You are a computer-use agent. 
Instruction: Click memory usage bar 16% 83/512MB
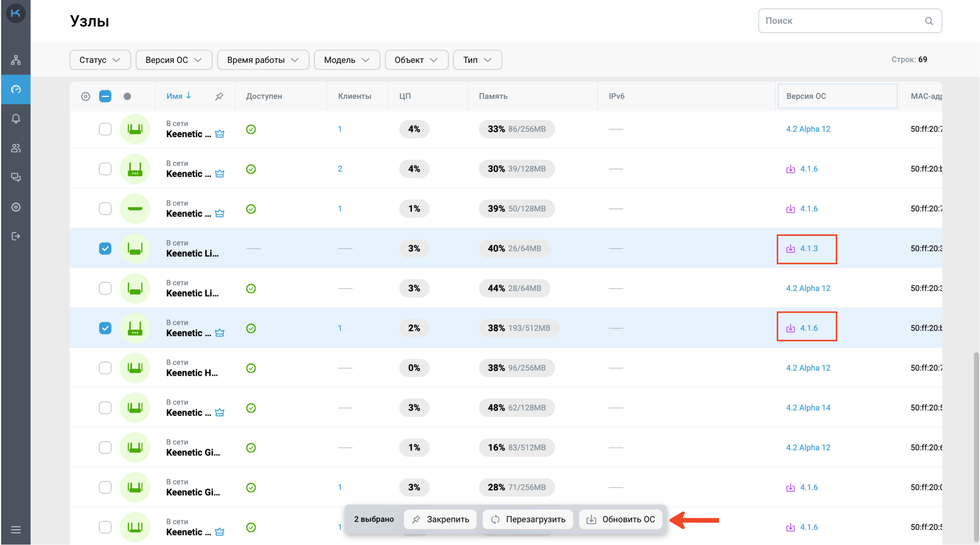coord(516,448)
